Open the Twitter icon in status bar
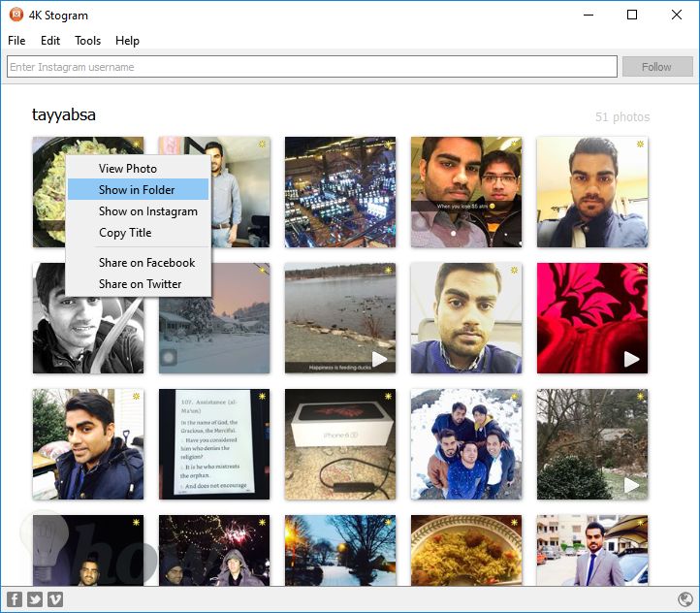 coord(35,598)
